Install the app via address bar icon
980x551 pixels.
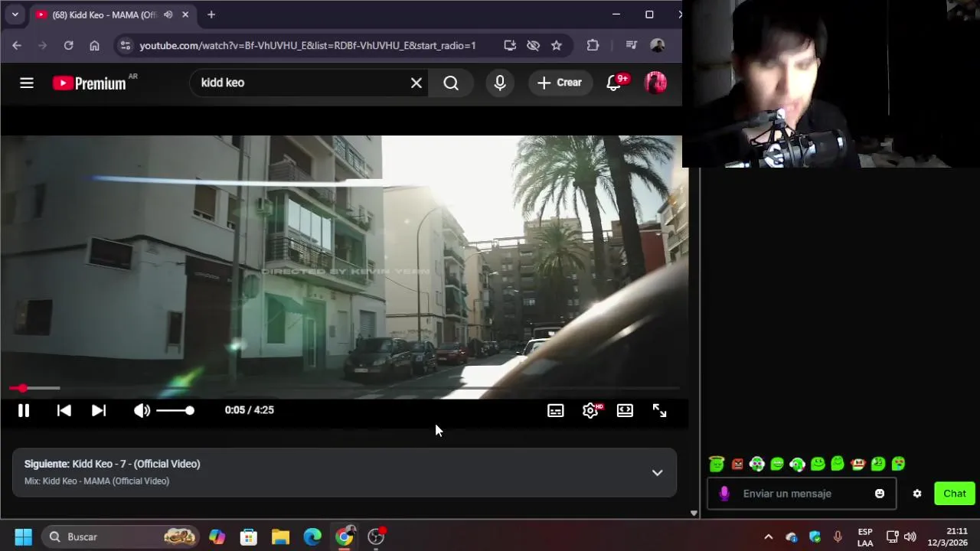(510, 46)
